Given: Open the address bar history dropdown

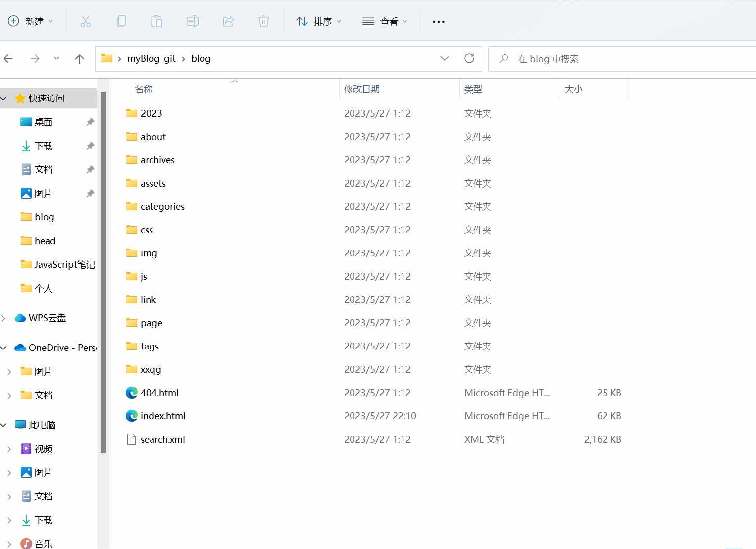Looking at the screenshot, I should point(444,58).
